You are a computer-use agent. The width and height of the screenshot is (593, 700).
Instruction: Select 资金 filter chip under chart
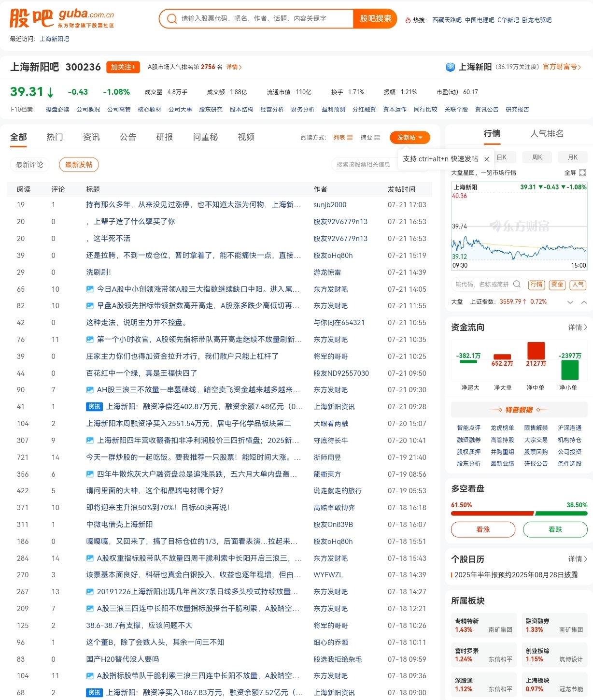pos(557,285)
